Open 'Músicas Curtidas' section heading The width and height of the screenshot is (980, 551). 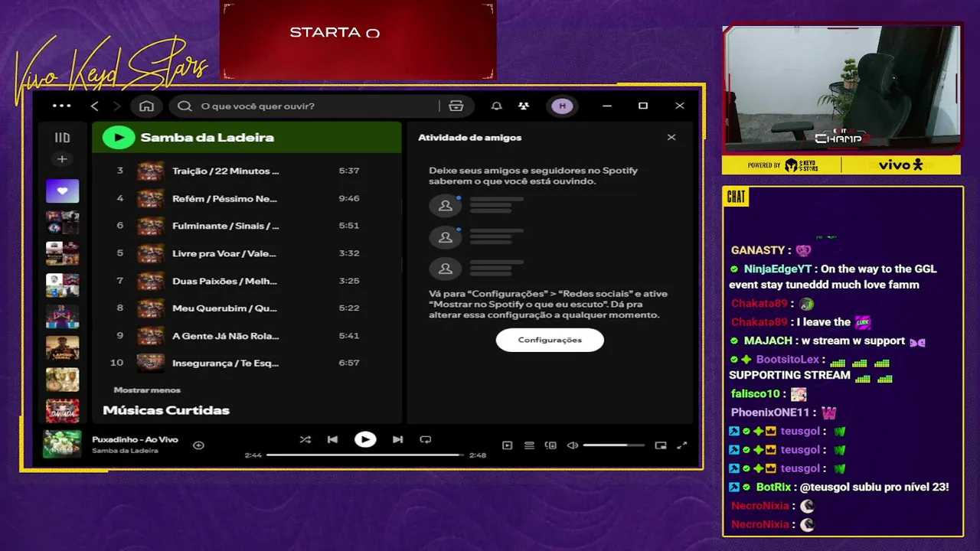pos(166,410)
